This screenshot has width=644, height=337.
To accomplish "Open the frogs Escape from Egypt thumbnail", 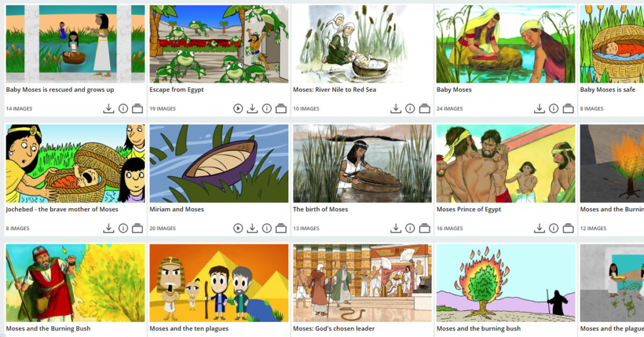I will click(219, 44).
